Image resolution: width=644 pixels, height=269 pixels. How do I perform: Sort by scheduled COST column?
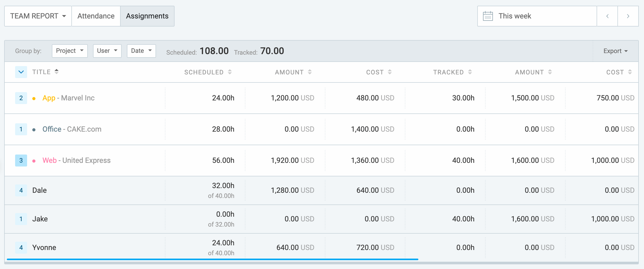[x=379, y=72]
